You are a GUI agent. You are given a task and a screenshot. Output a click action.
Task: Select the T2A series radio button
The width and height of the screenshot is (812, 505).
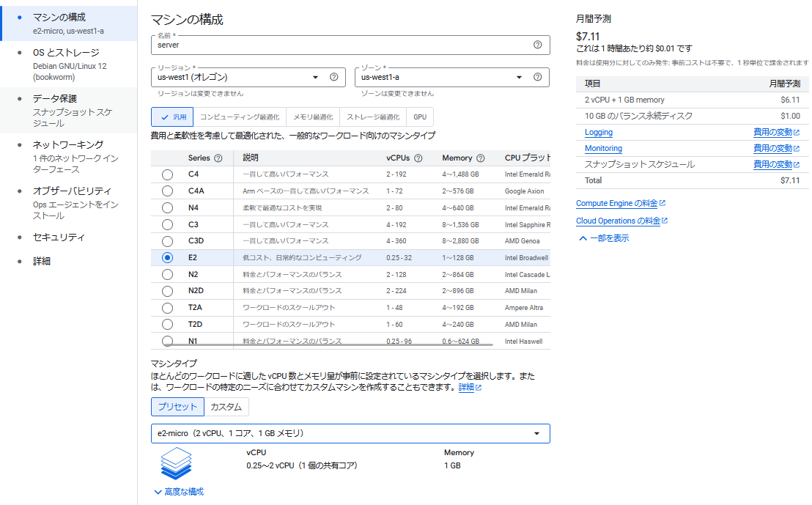pyautogui.click(x=167, y=308)
